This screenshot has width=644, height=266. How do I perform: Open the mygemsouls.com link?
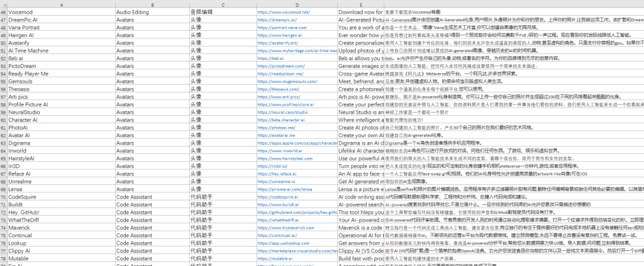point(287,81)
